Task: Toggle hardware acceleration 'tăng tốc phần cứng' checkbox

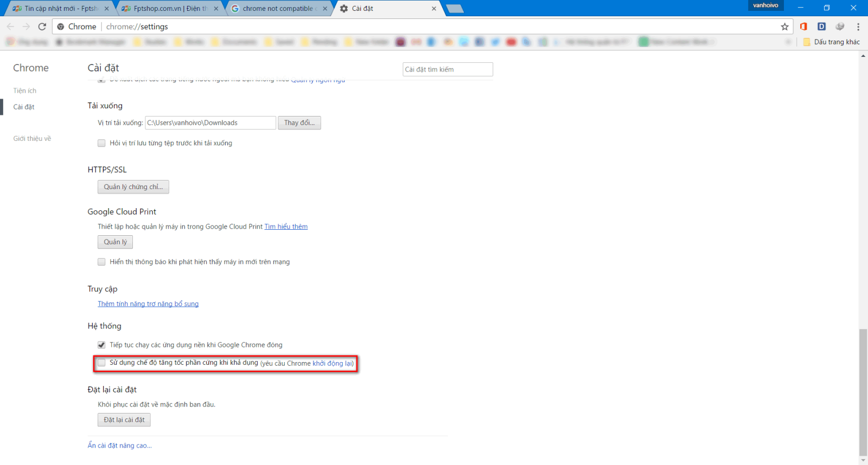Action: tap(101, 363)
